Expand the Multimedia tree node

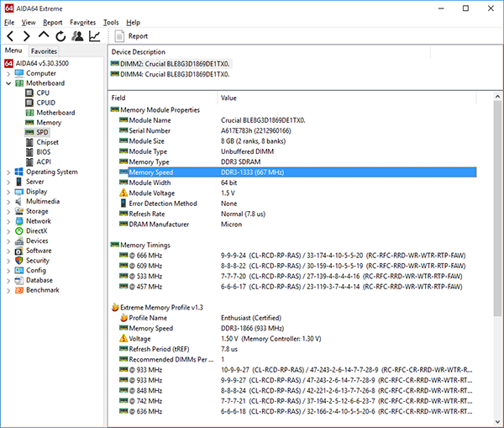click(x=8, y=202)
